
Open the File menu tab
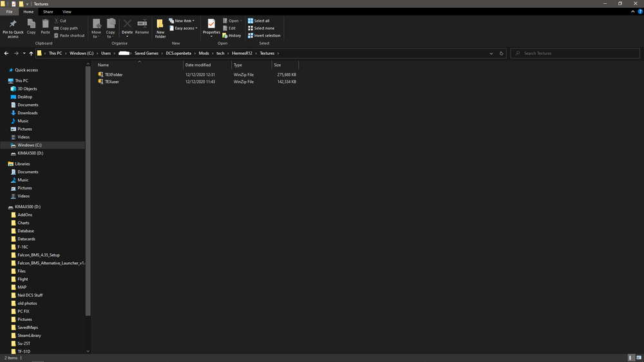9,12
